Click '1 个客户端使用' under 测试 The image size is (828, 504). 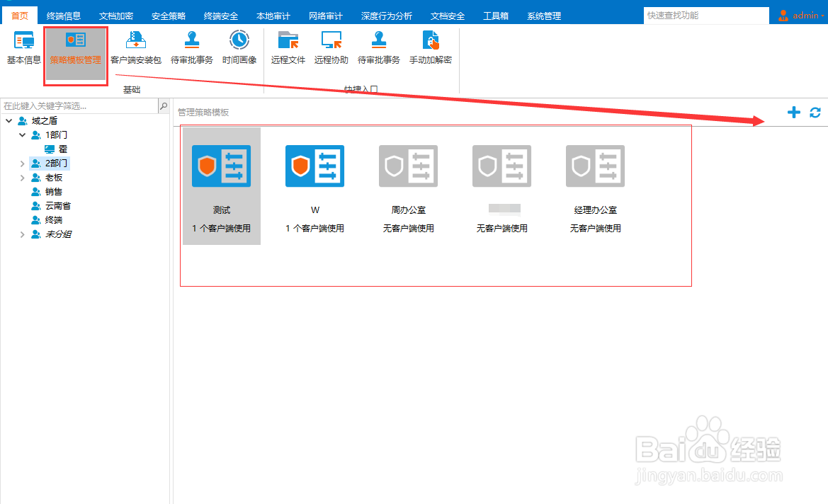[221, 229]
